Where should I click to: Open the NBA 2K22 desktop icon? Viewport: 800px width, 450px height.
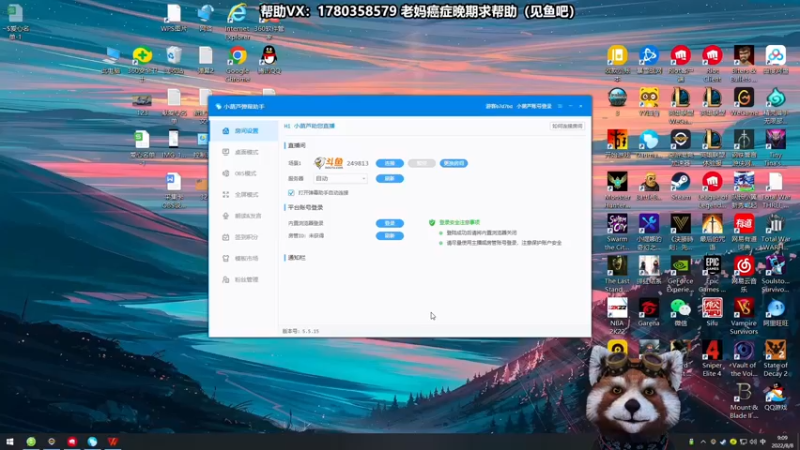point(617,316)
